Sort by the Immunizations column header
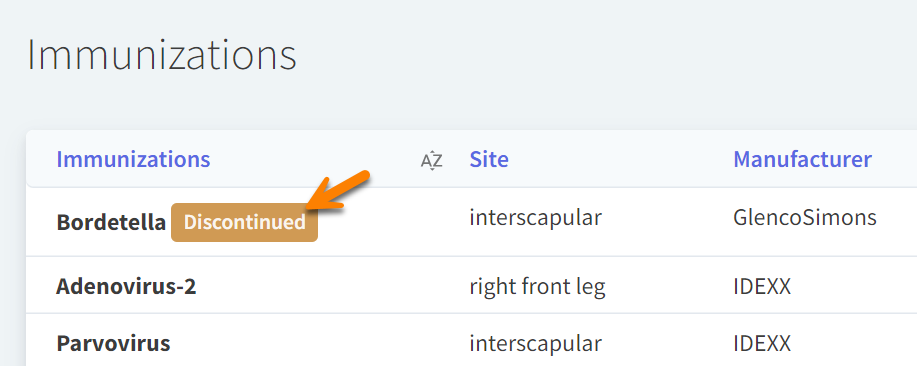This screenshot has width=917, height=366. click(x=133, y=159)
